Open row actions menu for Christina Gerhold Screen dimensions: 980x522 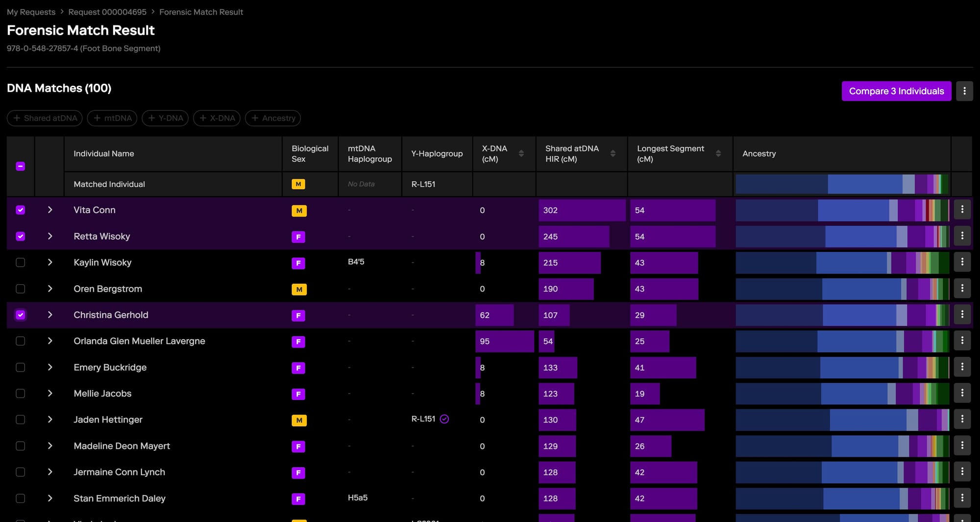(962, 315)
